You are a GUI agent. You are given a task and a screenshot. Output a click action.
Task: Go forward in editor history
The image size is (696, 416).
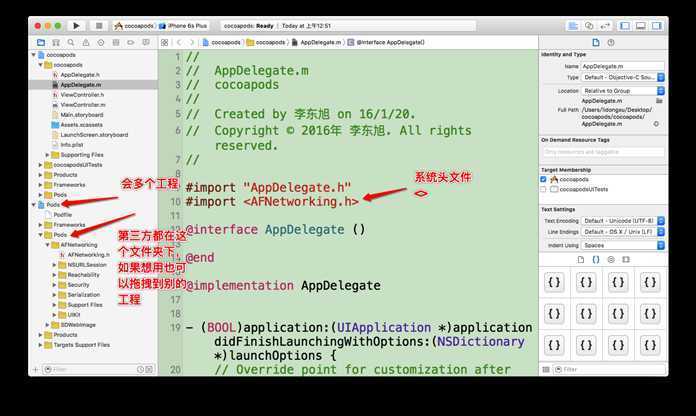[x=192, y=43]
